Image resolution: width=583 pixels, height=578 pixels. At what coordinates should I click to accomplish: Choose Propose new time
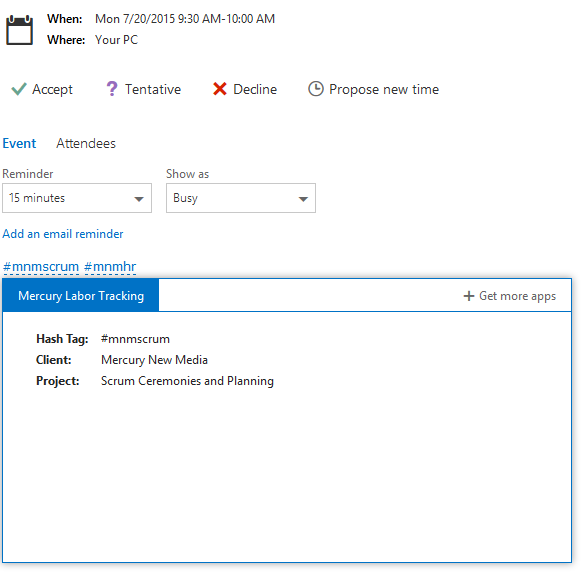[374, 89]
